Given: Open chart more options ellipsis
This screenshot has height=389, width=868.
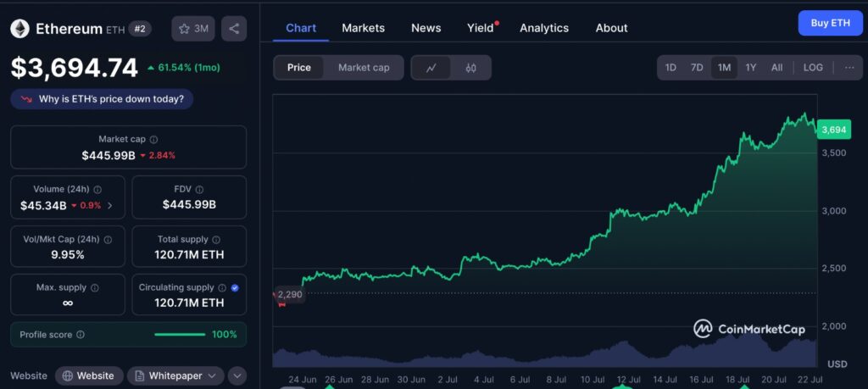Looking at the screenshot, I should pyautogui.click(x=849, y=68).
